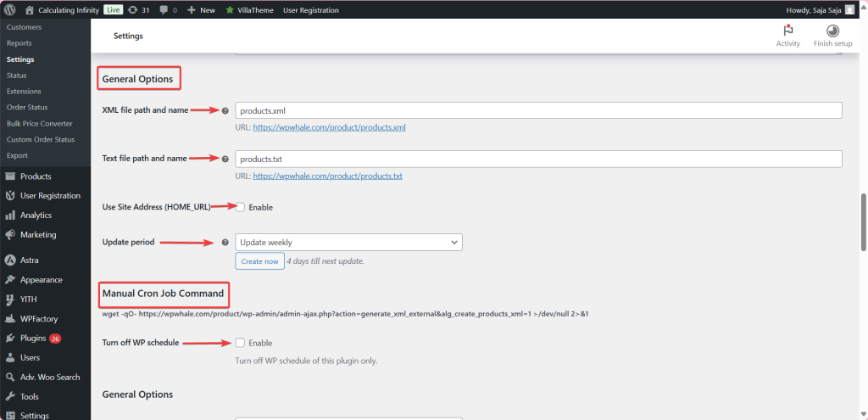Click the WPFactory sidebar icon
The image size is (868, 420).
coord(10,318)
